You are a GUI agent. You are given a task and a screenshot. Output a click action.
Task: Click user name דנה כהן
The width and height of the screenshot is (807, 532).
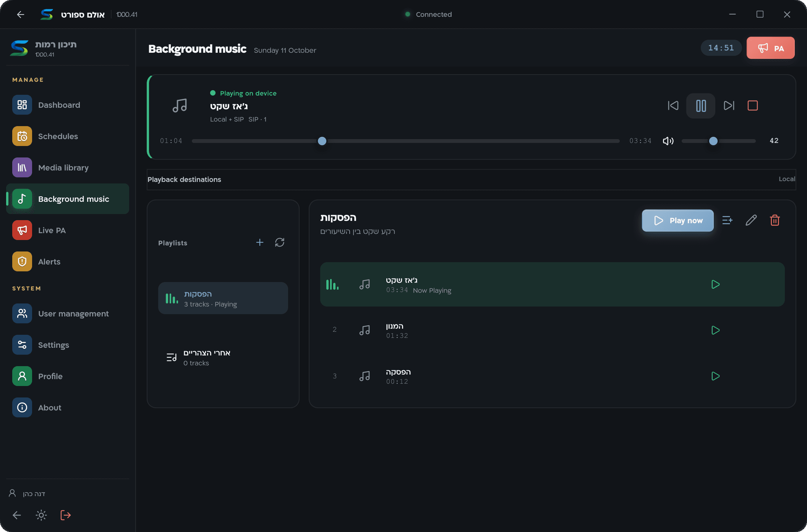pyautogui.click(x=34, y=494)
